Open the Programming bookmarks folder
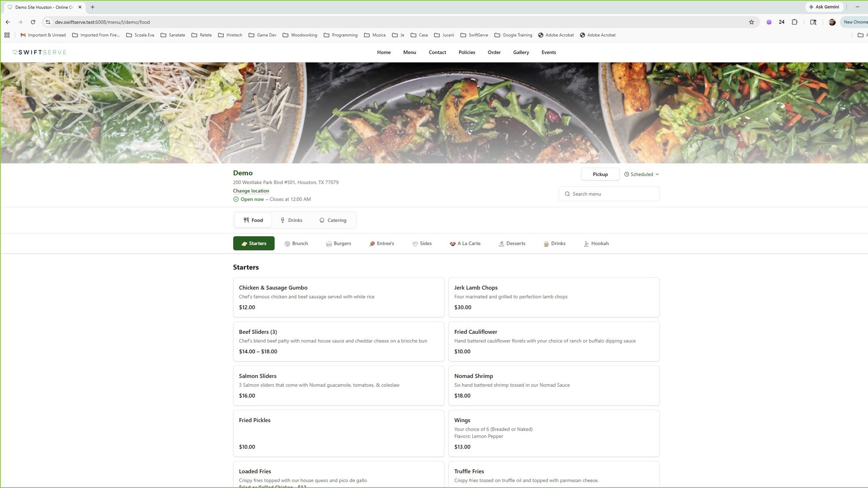Screen dimensions: 868x488 341,35
